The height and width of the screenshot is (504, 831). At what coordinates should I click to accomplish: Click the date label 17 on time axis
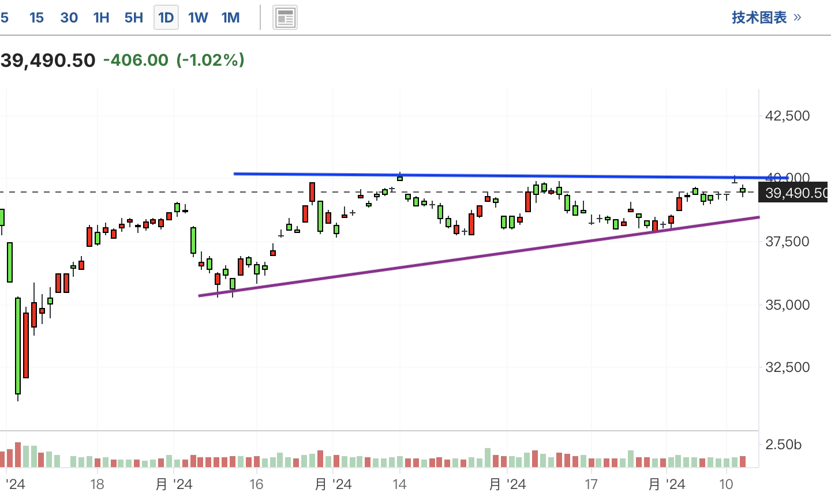(x=590, y=484)
